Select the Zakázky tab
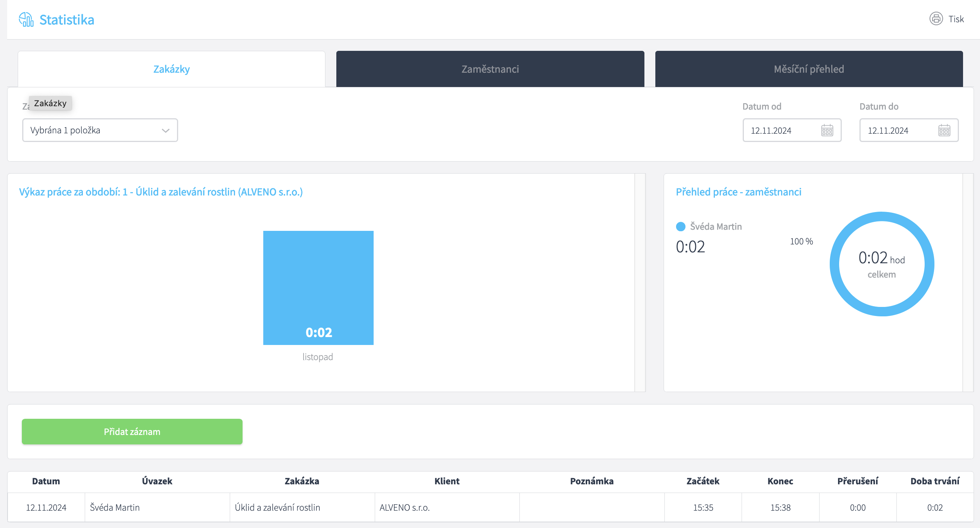980x528 pixels. [x=171, y=69]
